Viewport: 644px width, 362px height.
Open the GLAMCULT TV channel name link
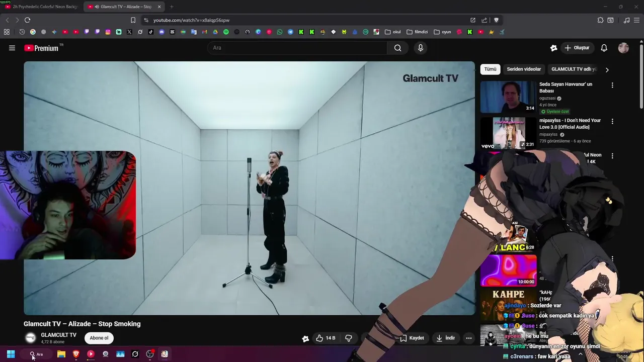pyautogui.click(x=58, y=335)
